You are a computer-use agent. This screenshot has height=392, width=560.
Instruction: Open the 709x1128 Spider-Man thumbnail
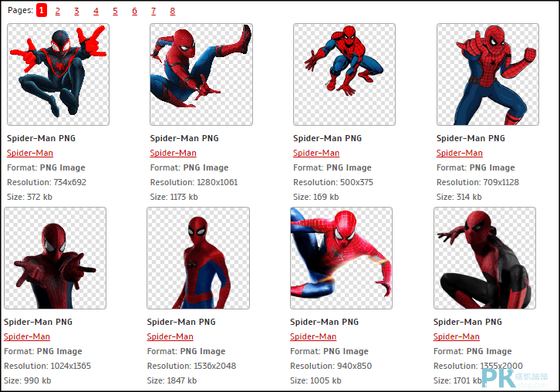click(487, 74)
